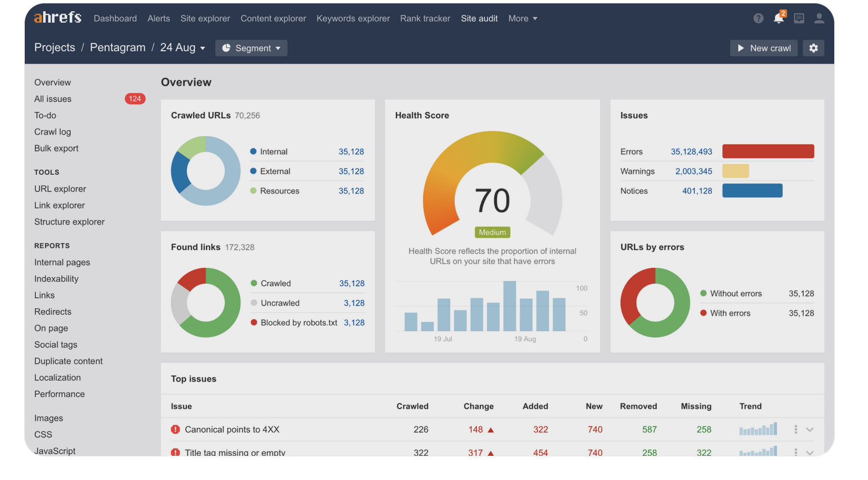Click the Medium health badge

coord(493,232)
